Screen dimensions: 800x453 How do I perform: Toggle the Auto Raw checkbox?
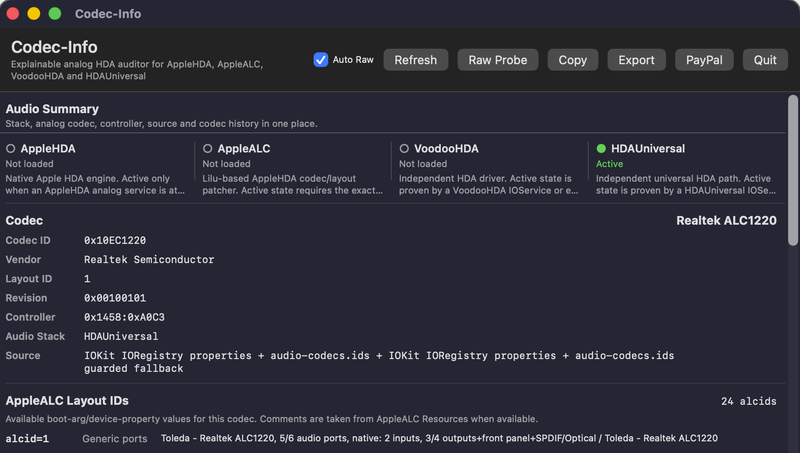(320, 60)
